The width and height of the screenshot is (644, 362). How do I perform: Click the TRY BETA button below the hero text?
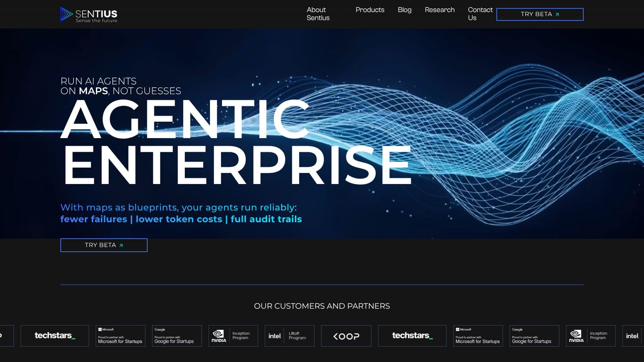pyautogui.click(x=104, y=245)
